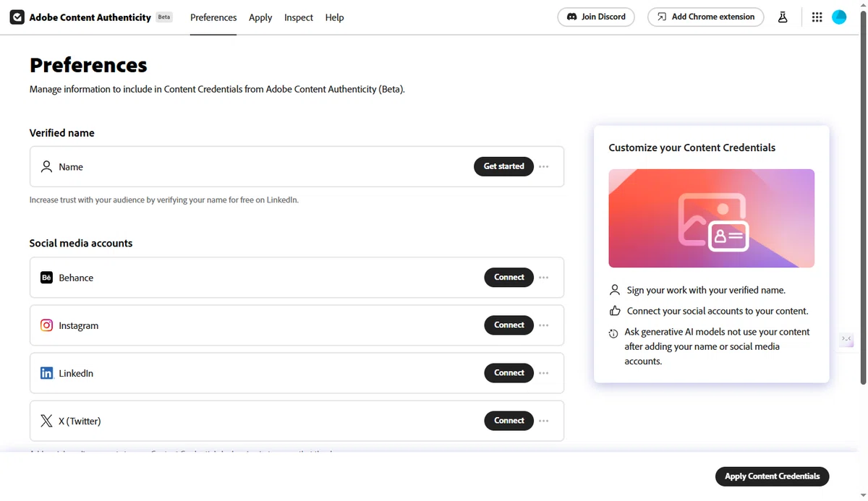The height and width of the screenshot is (501, 868).
Task: Switch to the Inspect tab
Action: tap(299, 17)
